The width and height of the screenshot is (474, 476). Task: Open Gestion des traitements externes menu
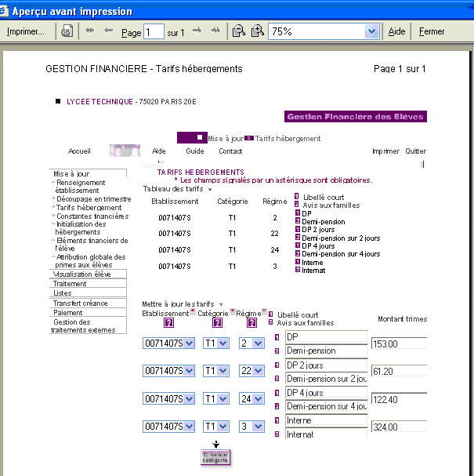pos(88,325)
